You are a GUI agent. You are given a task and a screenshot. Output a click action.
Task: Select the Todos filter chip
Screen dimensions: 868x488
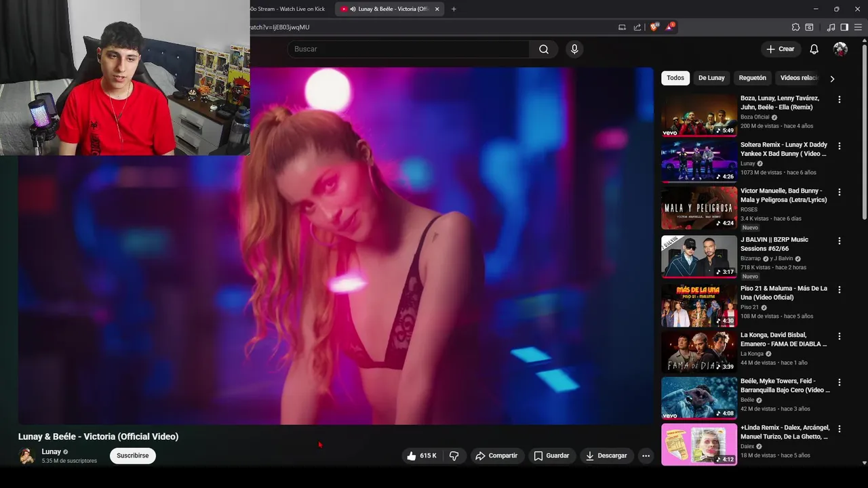click(x=675, y=78)
